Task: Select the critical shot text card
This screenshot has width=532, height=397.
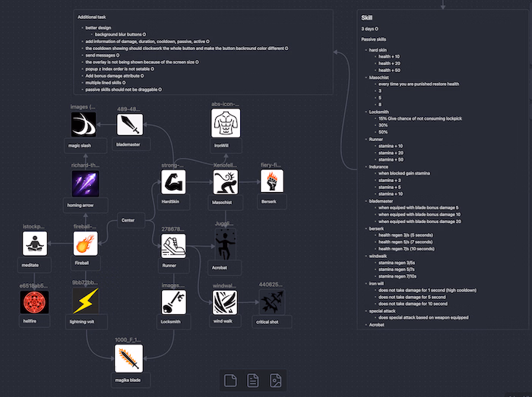Action: [x=272, y=322]
